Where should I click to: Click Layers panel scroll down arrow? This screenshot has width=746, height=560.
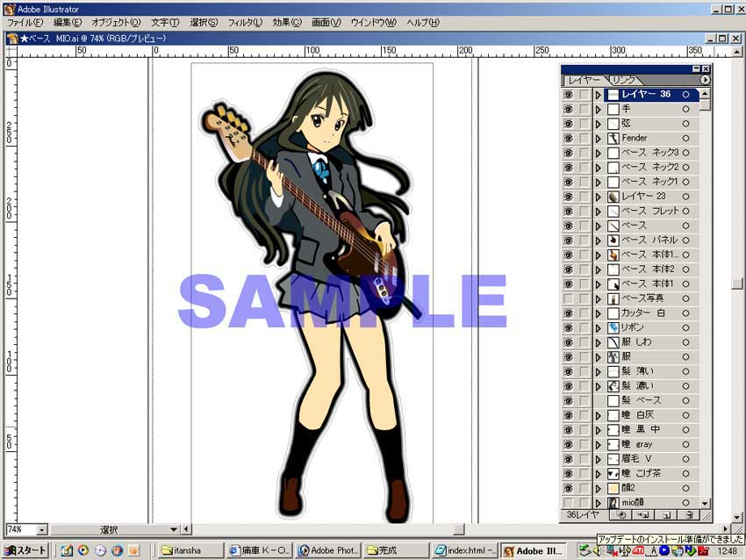pyautogui.click(x=705, y=503)
